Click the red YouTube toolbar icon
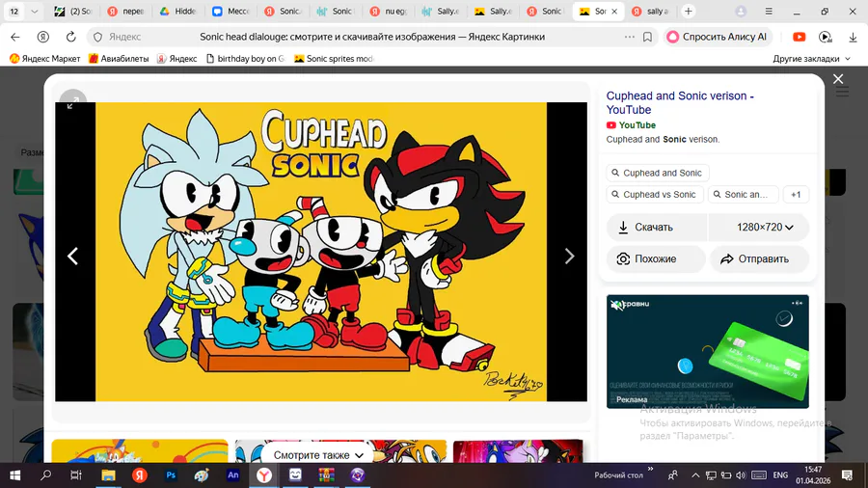 coord(799,37)
